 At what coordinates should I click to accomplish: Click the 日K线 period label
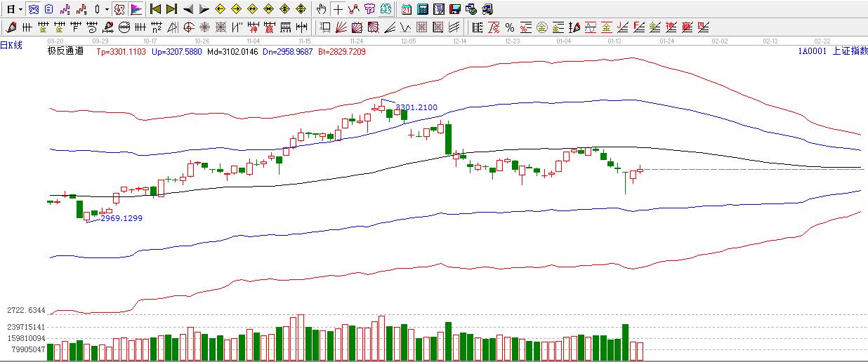pos(11,46)
